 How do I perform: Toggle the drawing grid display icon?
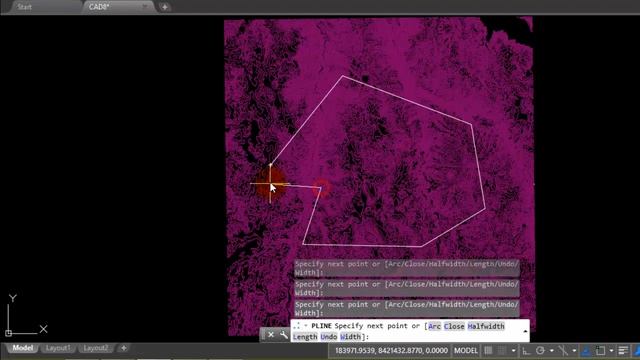(488, 350)
